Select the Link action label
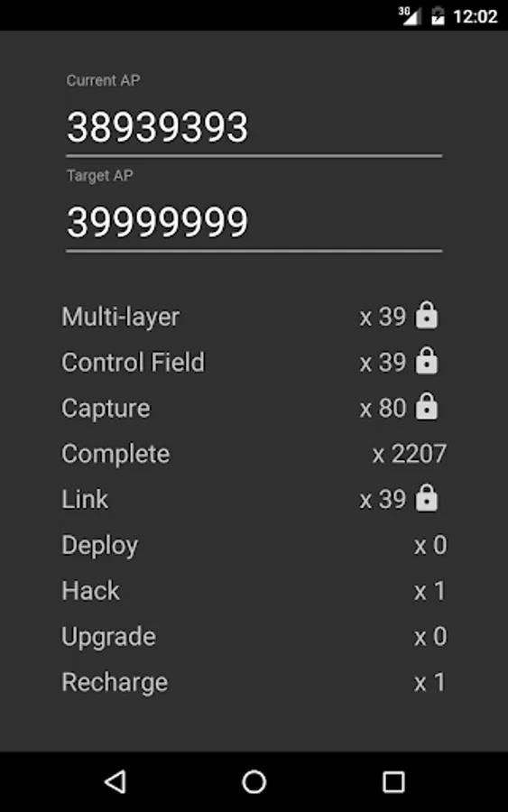This screenshot has height=812, width=508. tap(85, 499)
